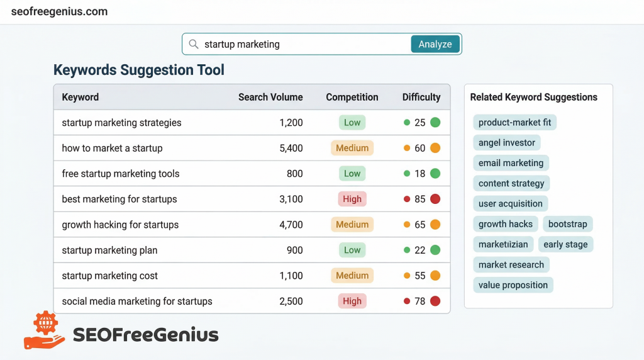Sort by Difficulty column header
This screenshot has width=644, height=360.
pos(421,98)
